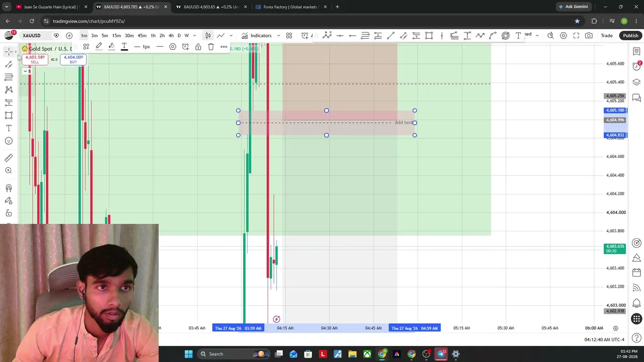This screenshot has height=362, width=644.
Task: Open the alerts panel icon
Action: click(x=636, y=67)
